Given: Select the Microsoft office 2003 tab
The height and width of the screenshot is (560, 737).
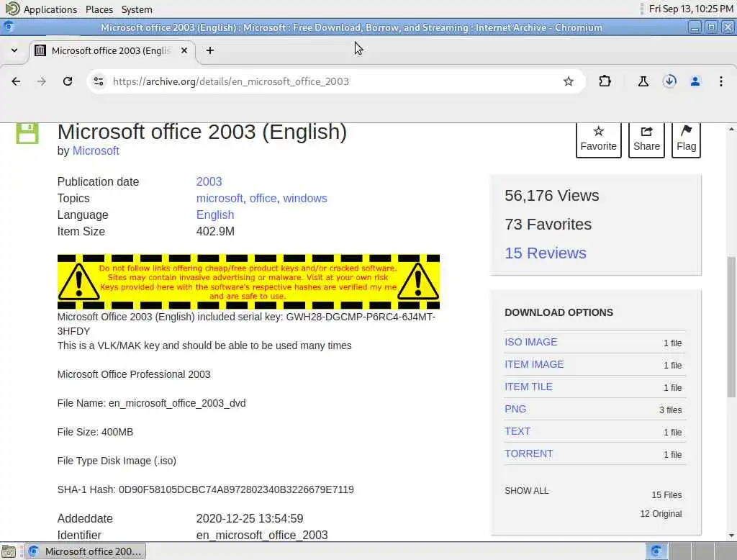Looking at the screenshot, I should tap(112, 50).
